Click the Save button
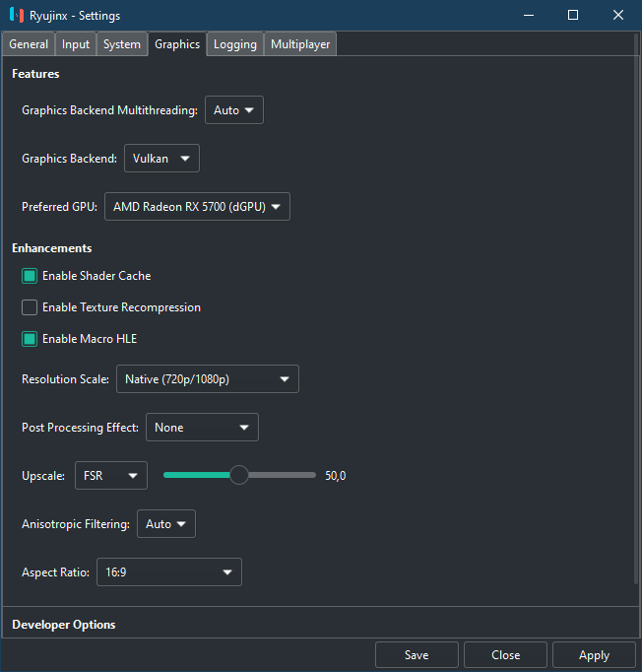 [x=417, y=655]
